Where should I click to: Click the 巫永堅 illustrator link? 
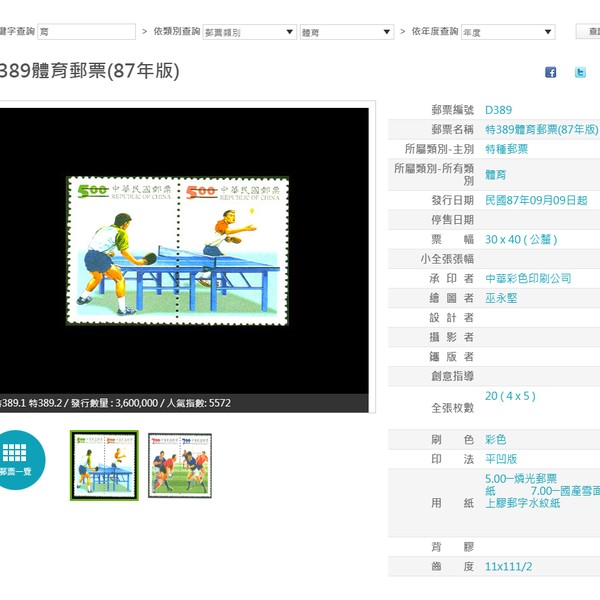(x=501, y=298)
